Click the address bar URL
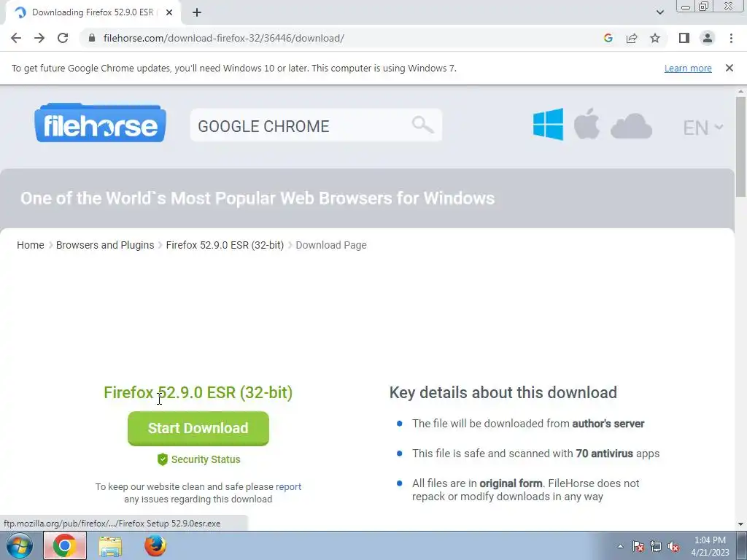 pyautogui.click(x=224, y=38)
